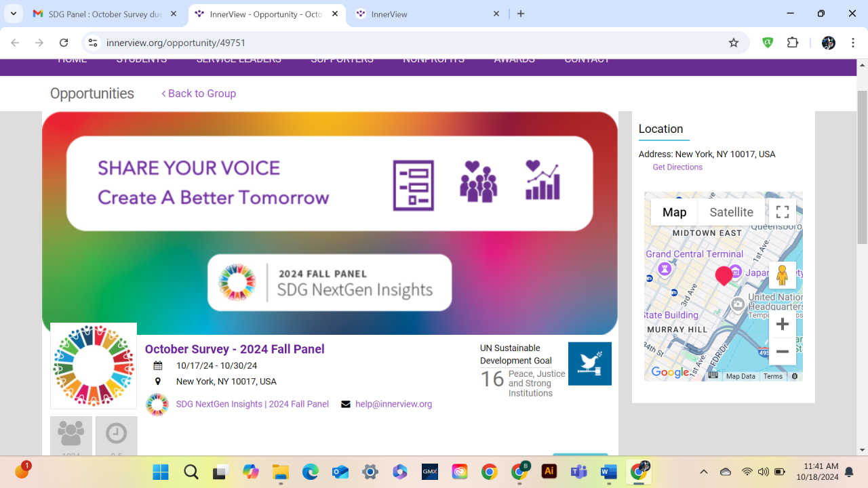
Task: Click the Get Directions link
Action: click(x=677, y=167)
